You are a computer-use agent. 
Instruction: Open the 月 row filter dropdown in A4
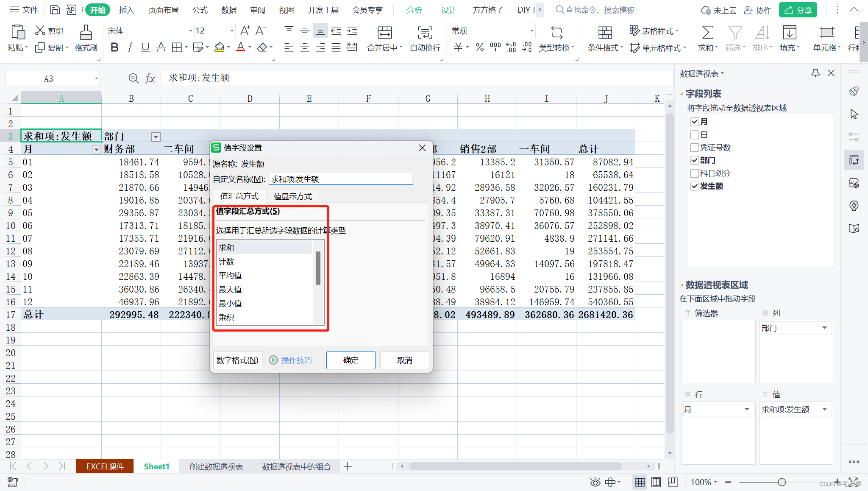coord(97,149)
